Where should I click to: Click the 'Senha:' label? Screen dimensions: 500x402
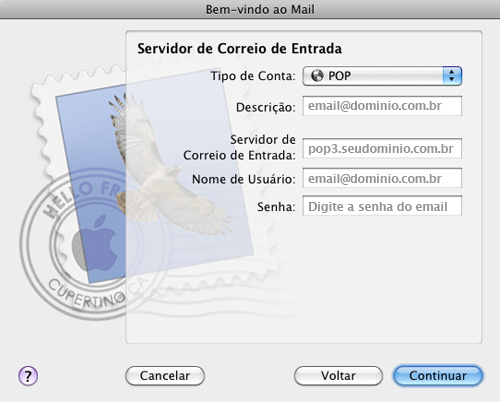pyautogui.click(x=276, y=207)
